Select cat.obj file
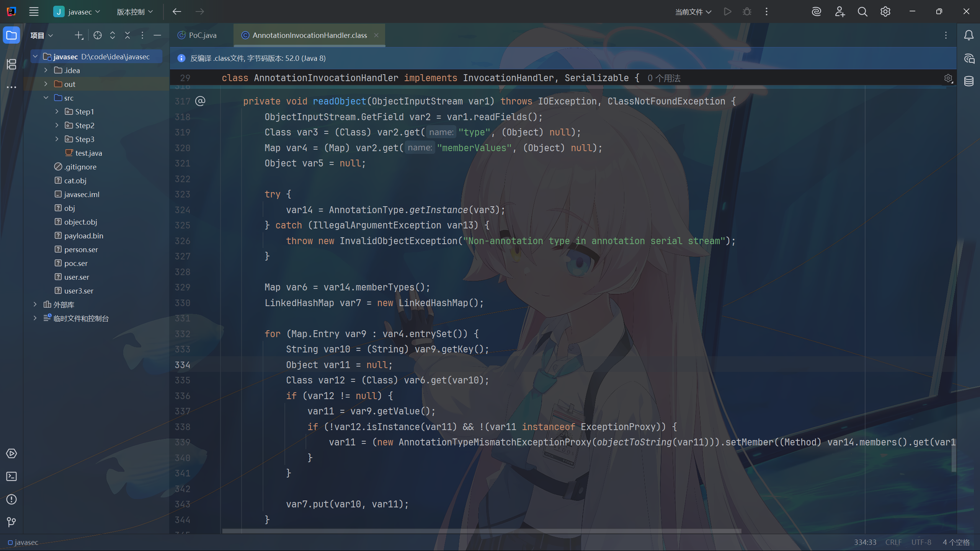 click(75, 181)
